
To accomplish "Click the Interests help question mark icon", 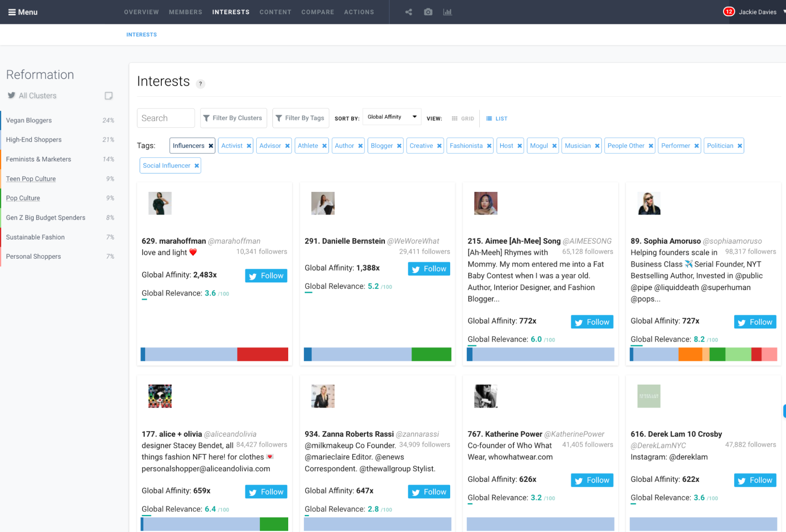I will tap(201, 84).
